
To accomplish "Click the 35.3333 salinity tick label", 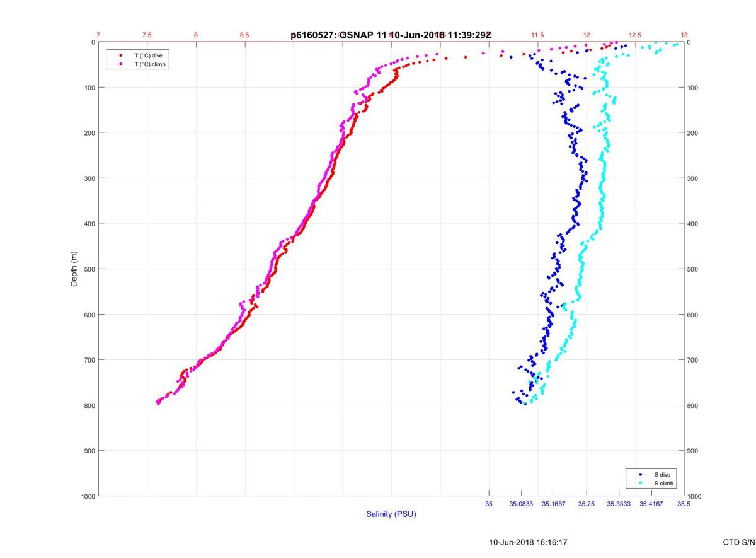I will pos(619,504).
